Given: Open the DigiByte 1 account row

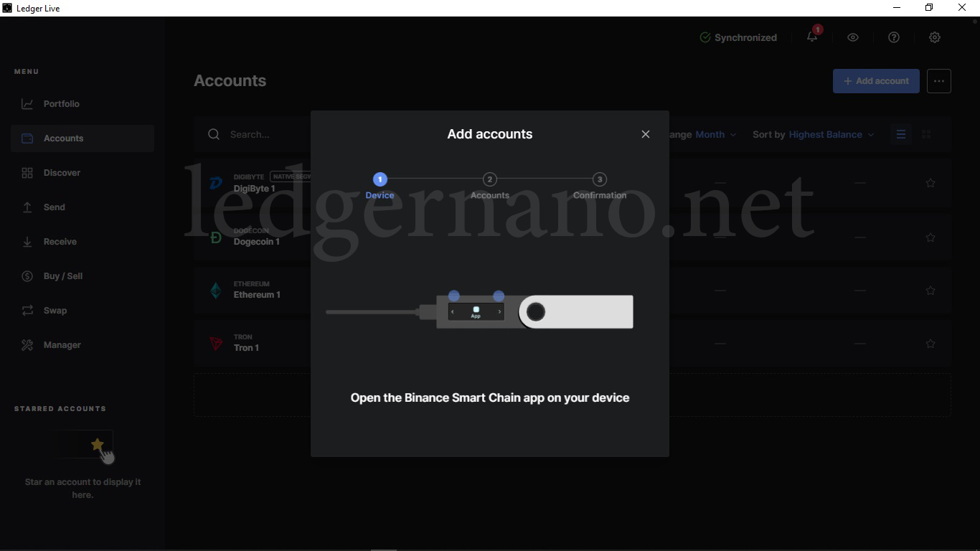Looking at the screenshot, I should [x=573, y=183].
